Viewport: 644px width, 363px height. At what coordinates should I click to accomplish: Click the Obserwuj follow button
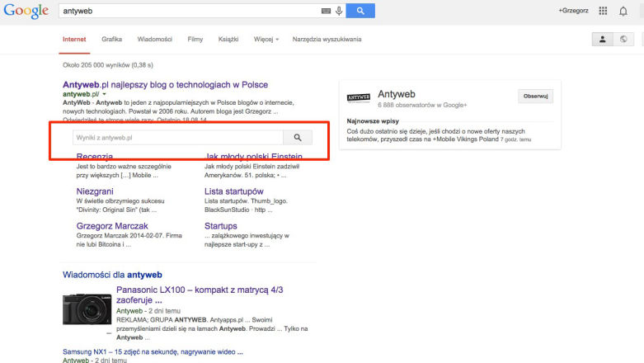(536, 97)
